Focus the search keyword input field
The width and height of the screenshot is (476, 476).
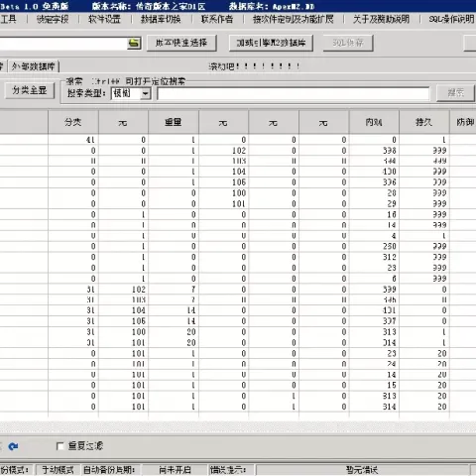(x=294, y=93)
